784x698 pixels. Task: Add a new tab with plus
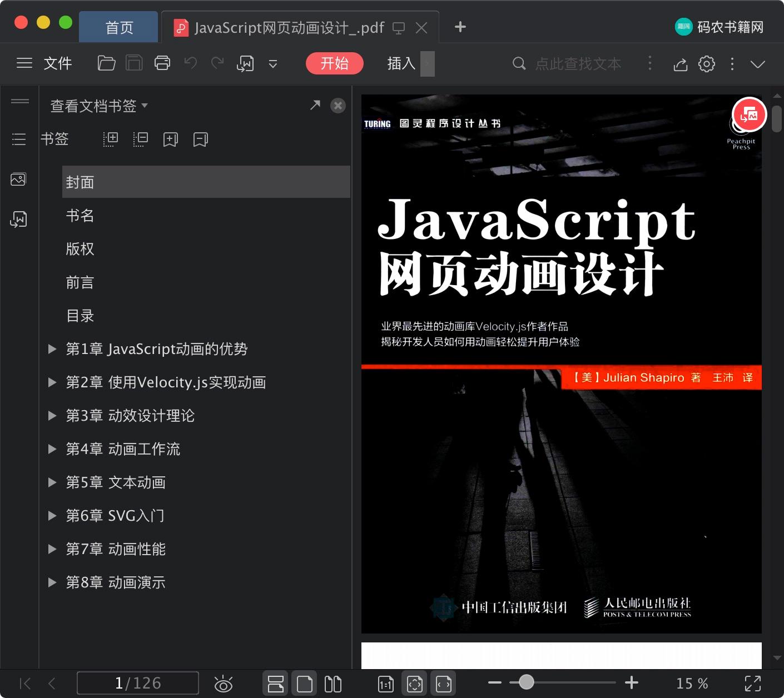[460, 27]
